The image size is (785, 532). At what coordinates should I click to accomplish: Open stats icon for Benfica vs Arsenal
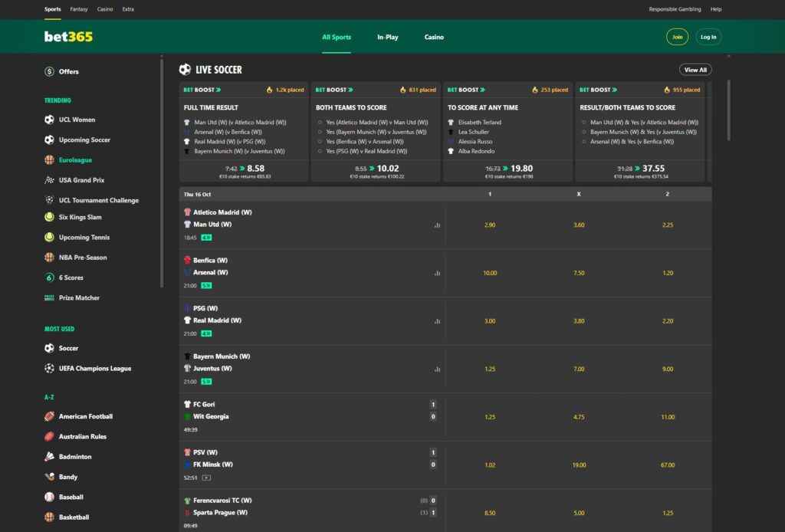tap(437, 273)
